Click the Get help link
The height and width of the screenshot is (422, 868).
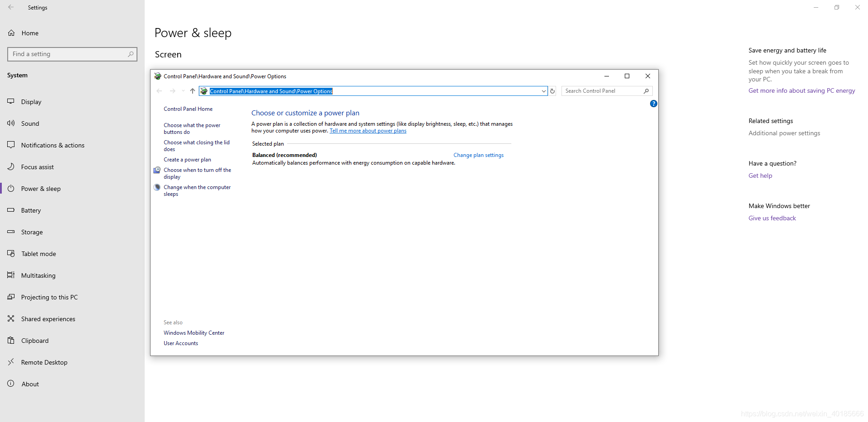(760, 175)
